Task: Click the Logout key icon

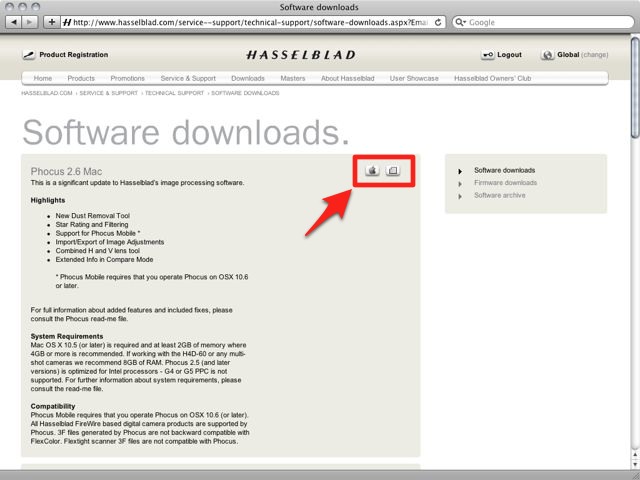Action: (x=488, y=55)
